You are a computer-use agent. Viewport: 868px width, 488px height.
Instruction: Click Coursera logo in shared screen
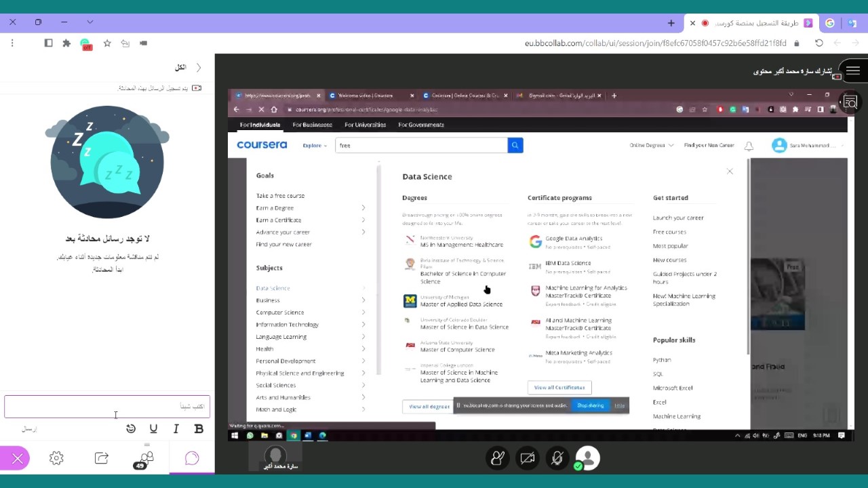pyautogui.click(x=262, y=145)
